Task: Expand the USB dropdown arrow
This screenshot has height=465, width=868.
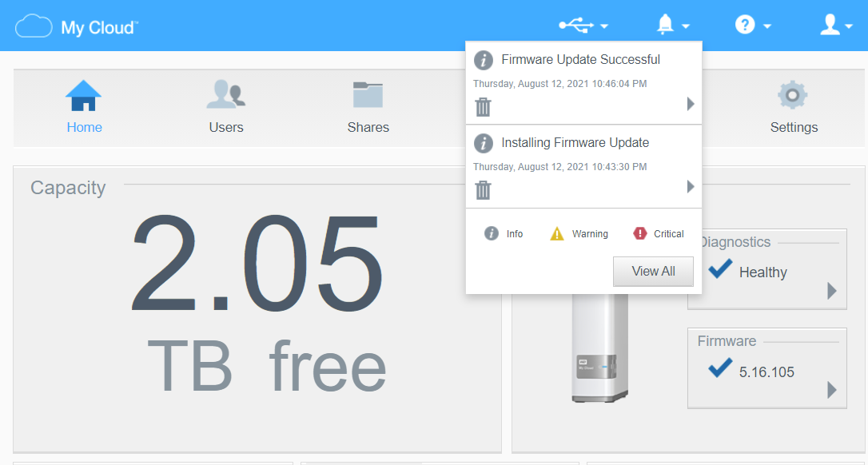Action: click(x=604, y=26)
